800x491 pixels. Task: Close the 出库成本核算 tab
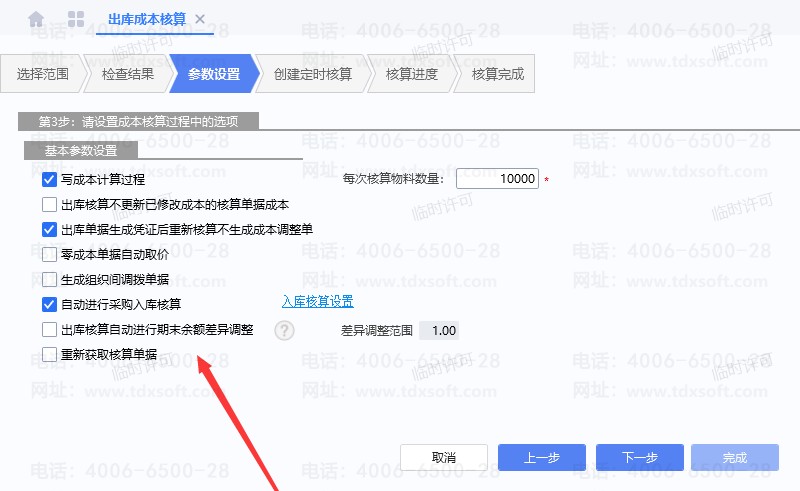(200, 19)
